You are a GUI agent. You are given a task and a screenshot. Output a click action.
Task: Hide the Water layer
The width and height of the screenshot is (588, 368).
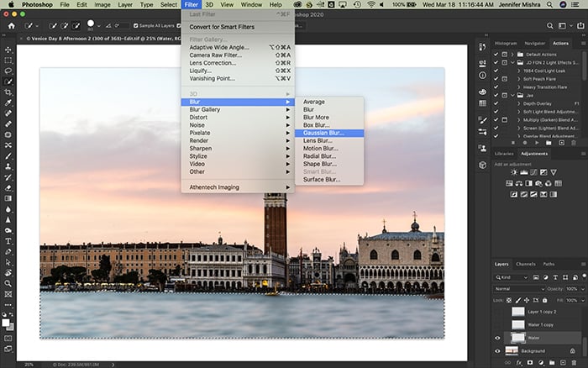point(497,338)
